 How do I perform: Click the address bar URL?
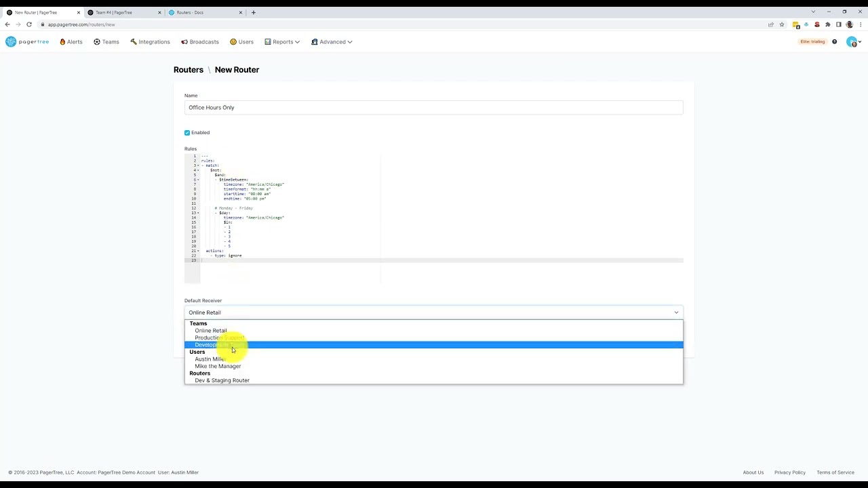pos(81,24)
